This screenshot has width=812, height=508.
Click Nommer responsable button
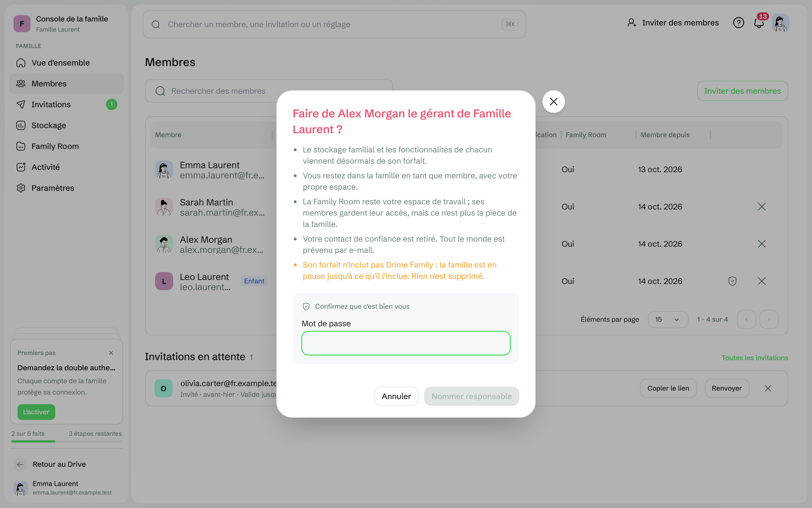coord(471,397)
